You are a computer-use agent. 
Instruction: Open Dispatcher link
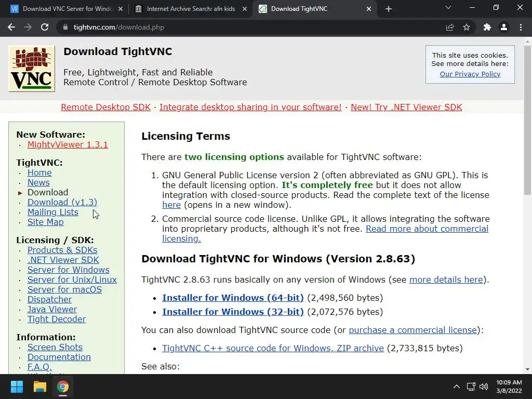coord(49,299)
